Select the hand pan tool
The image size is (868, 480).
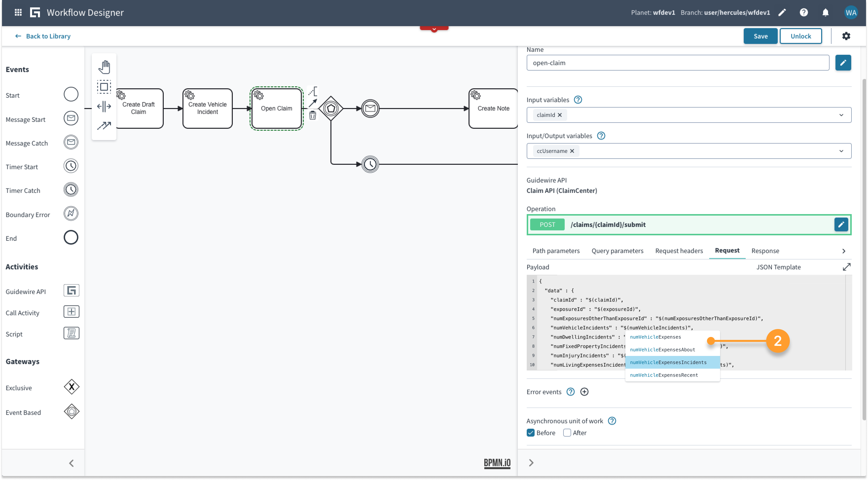tap(104, 67)
